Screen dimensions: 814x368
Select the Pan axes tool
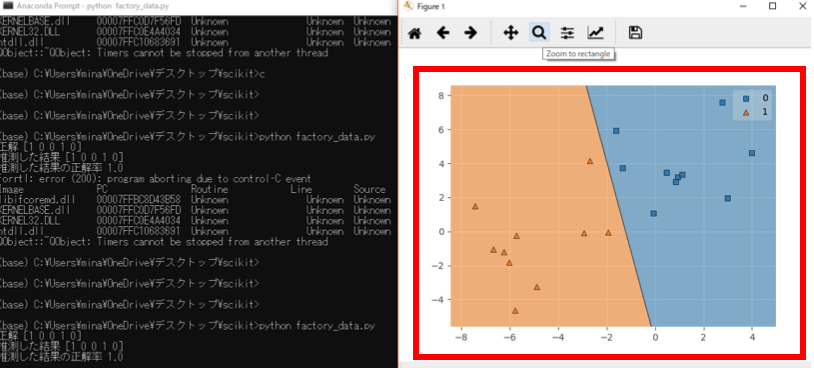coord(511,33)
